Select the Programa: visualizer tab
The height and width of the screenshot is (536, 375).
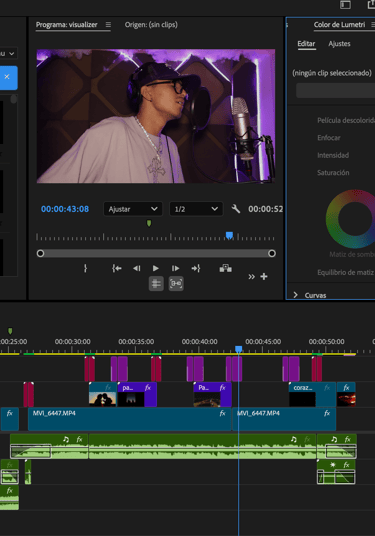point(67,25)
